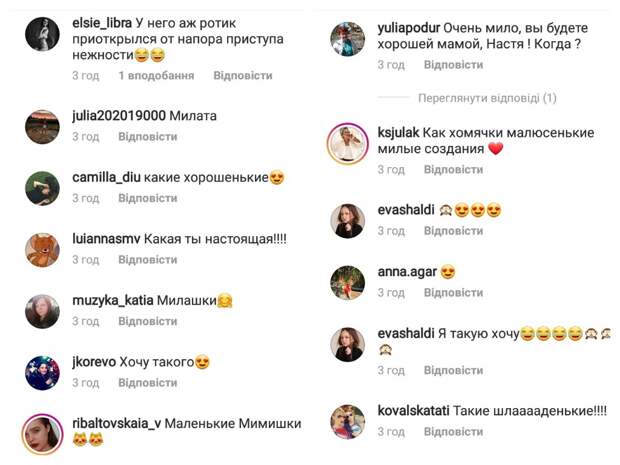The image size is (620, 465).
Task: Open username link jkorevo
Action: click(94, 362)
